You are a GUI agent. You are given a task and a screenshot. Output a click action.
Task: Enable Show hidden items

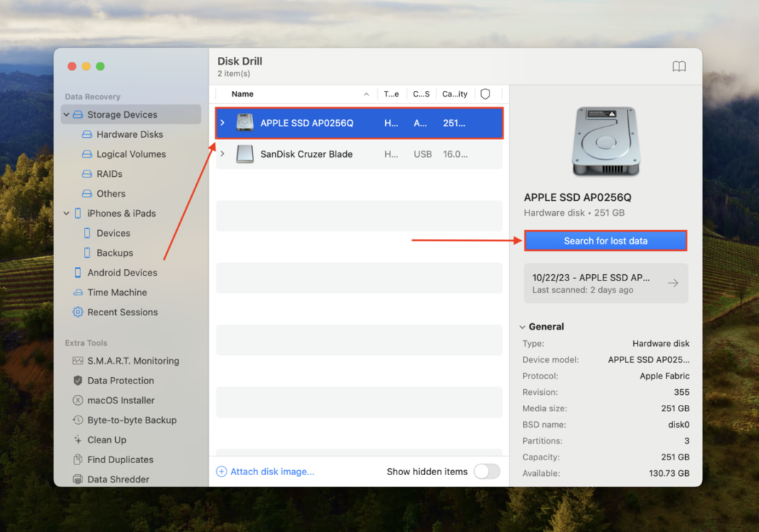[487, 471]
